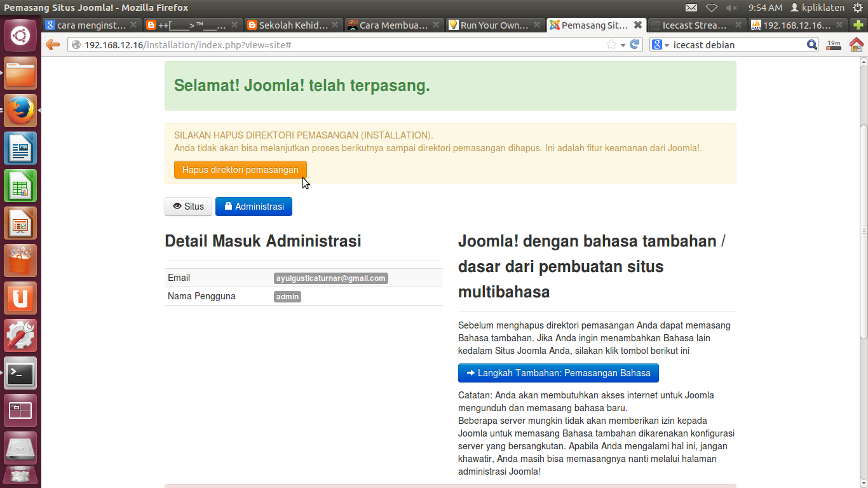Click the 'Selamat! Joomla! telah terpasang.' heading

(302, 86)
